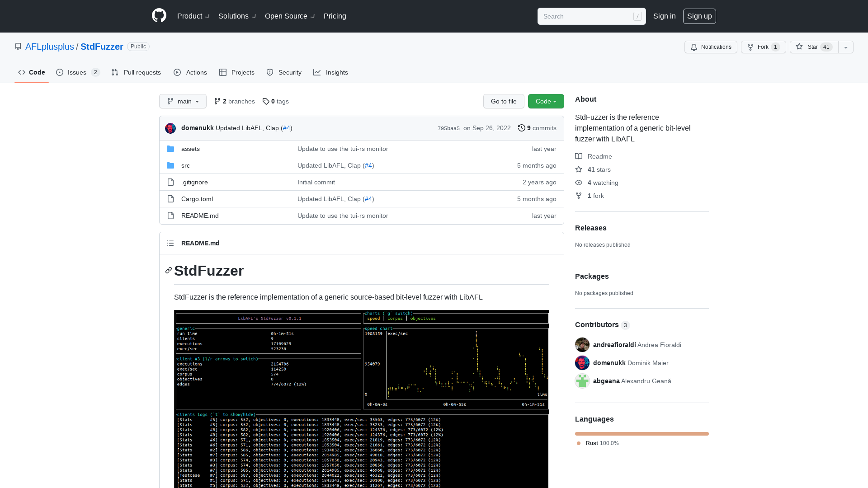This screenshot has width=868, height=488.
Task: Click domenukk avatar in commit bar
Action: (x=170, y=128)
